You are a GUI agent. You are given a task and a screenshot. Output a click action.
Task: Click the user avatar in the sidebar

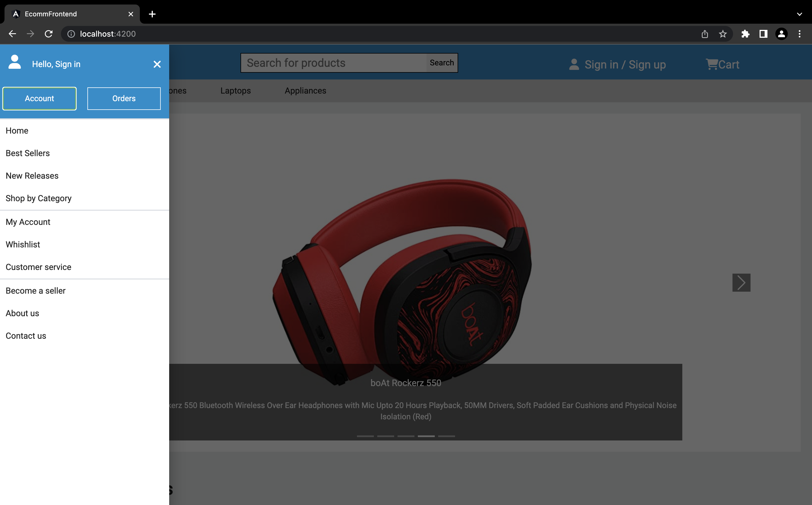point(15,62)
